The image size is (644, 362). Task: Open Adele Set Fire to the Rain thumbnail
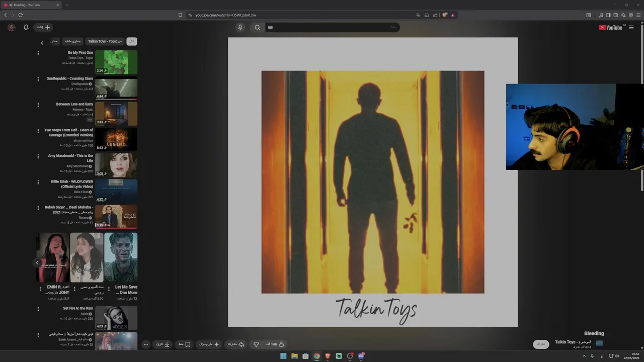116,318
